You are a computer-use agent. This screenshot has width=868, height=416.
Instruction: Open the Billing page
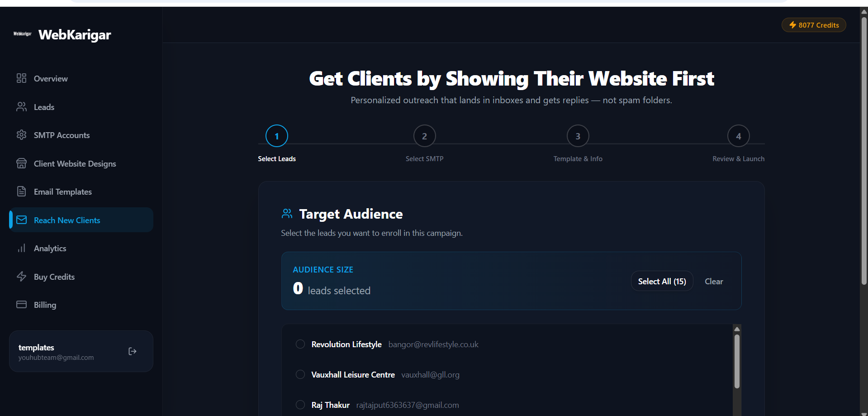click(81, 305)
